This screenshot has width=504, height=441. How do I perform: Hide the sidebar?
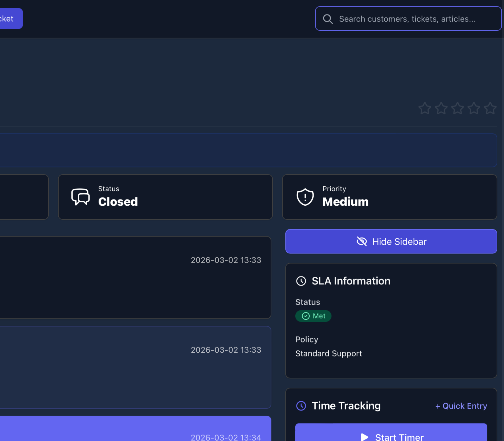391,242
